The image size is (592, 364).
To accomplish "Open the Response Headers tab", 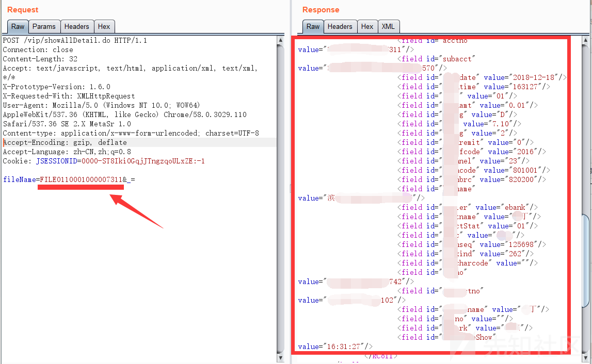I will tap(340, 26).
